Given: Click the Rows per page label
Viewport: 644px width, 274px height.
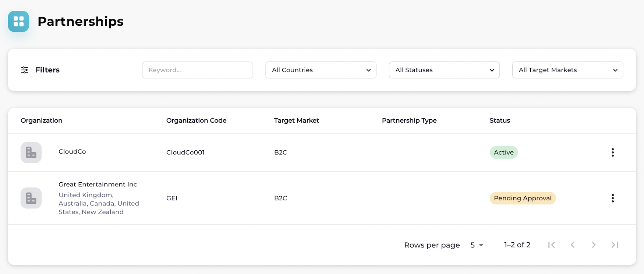Looking at the screenshot, I should click(432, 245).
